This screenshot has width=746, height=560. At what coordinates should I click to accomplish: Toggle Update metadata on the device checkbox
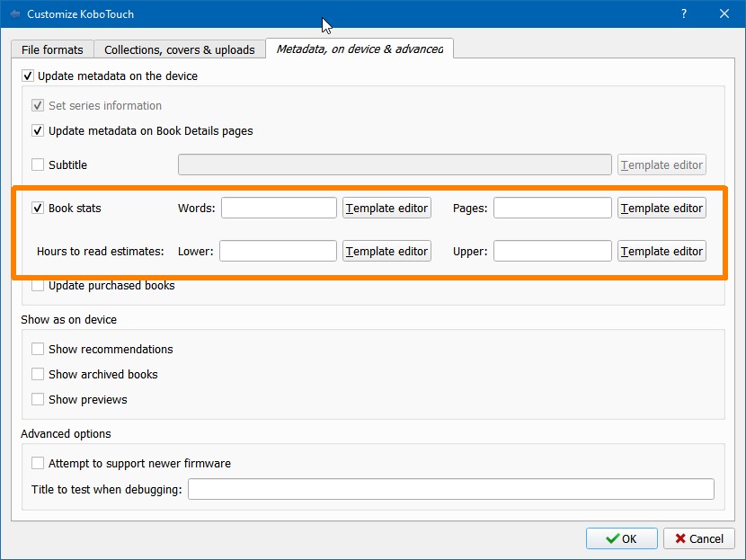[29, 76]
